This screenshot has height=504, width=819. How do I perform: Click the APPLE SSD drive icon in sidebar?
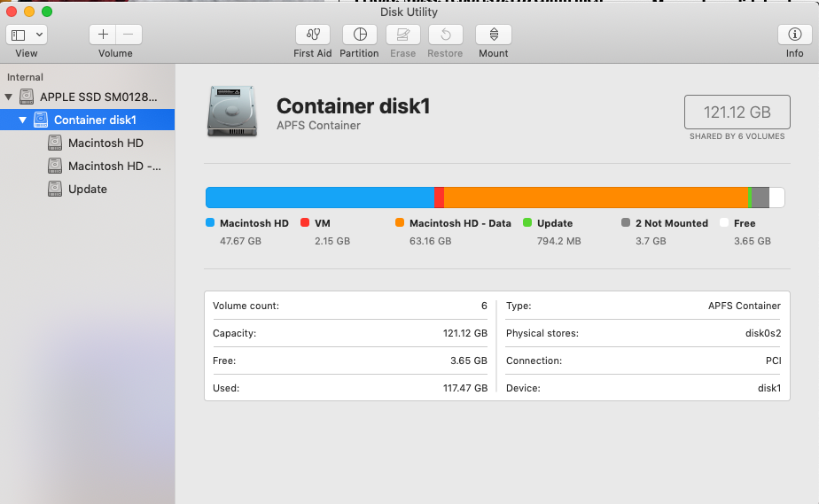click(27, 97)
